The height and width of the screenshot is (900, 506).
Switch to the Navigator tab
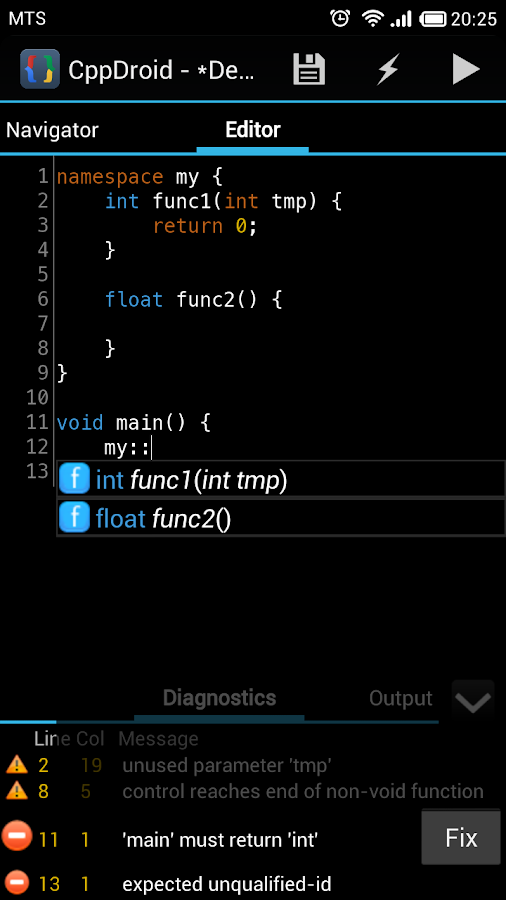tap(52, 130)
